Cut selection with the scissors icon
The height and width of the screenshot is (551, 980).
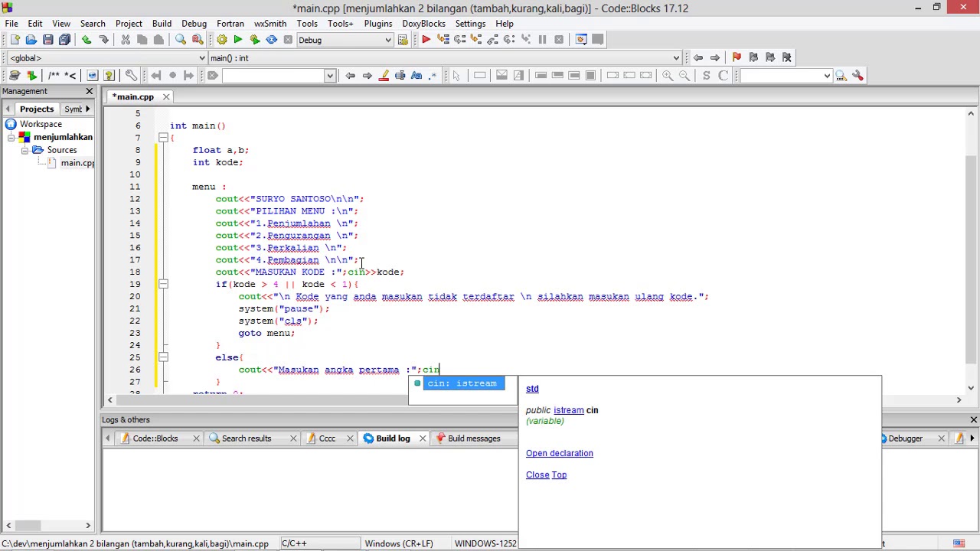[126, 40]
